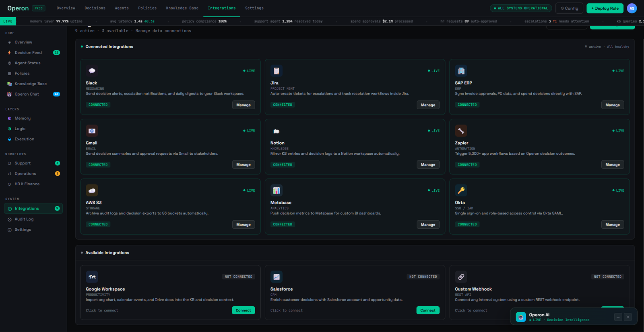Viewport: 644px width, 332px height.
Task: Click the Connected Integrations section header
Action: click(x=109, y=47)
